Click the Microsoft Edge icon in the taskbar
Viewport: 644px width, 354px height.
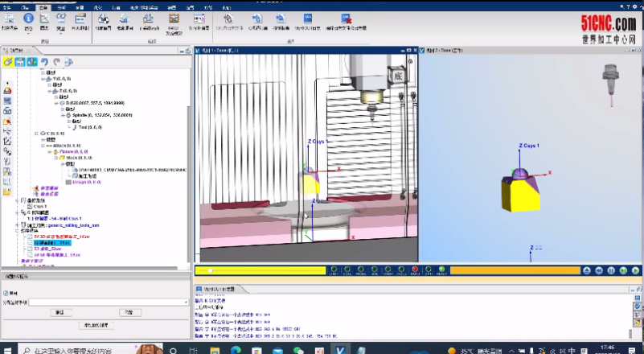pyautogui.click(x=236, y=350)
